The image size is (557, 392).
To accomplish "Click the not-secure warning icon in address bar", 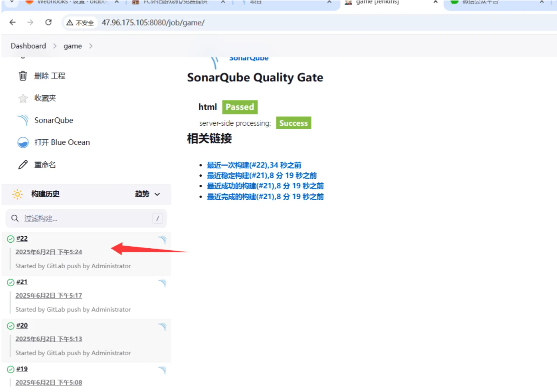I will coord(69,22).
